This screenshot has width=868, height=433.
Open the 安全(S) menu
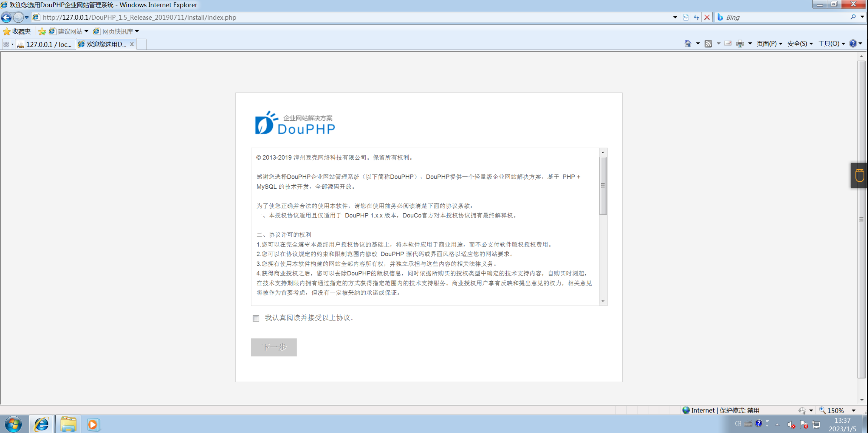click(800, 44)
